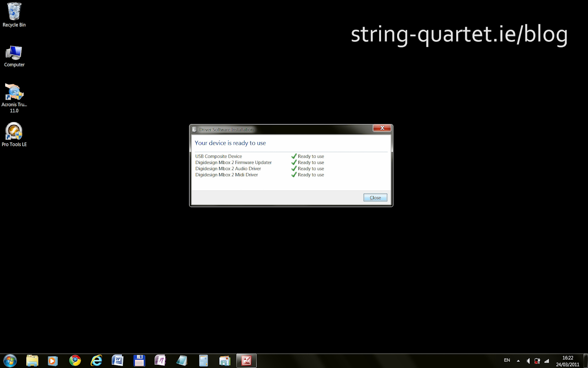The image size is (588, 368).
Task: Click the EN language indicator
Action: coord(507,360)
